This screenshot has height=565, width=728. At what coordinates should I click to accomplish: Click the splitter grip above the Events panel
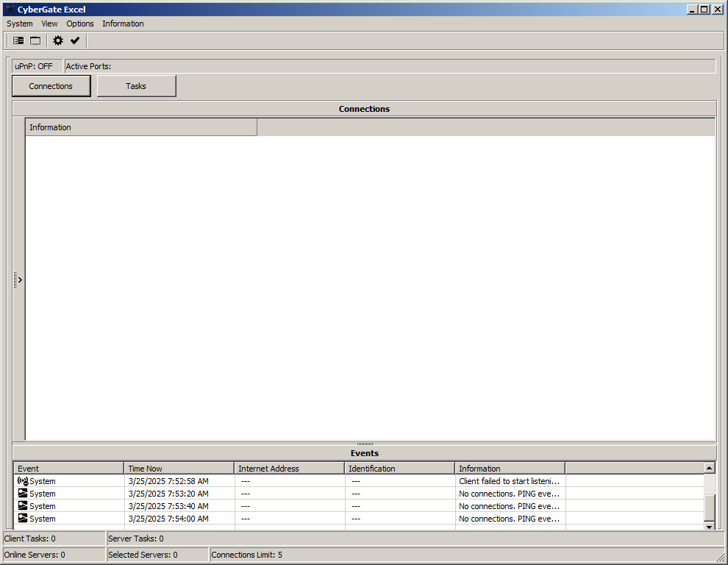coord(364,444)
